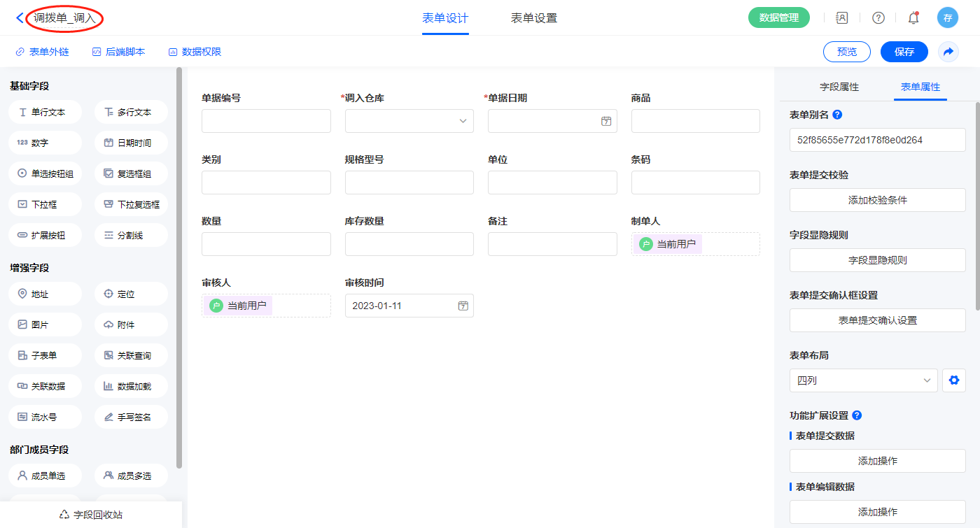Open the contacts icon in top bar
The height and width of the screenshot is (528, 980).
click(x=842, y=18)
